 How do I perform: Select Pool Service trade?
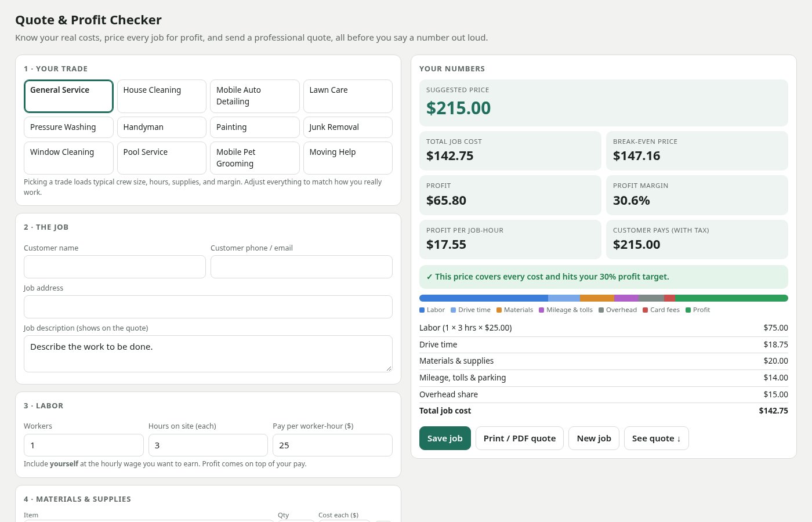[x=162, y=158]
